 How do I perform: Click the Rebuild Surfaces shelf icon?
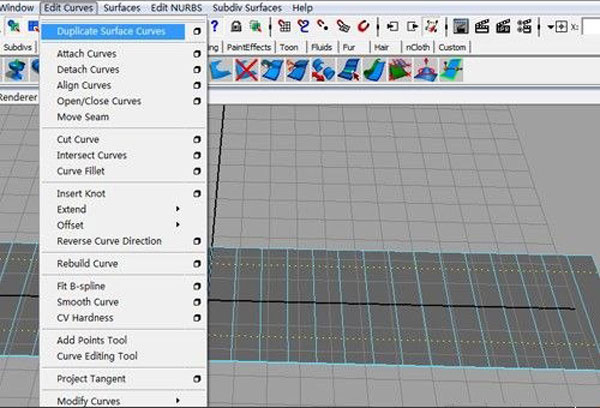400,70
